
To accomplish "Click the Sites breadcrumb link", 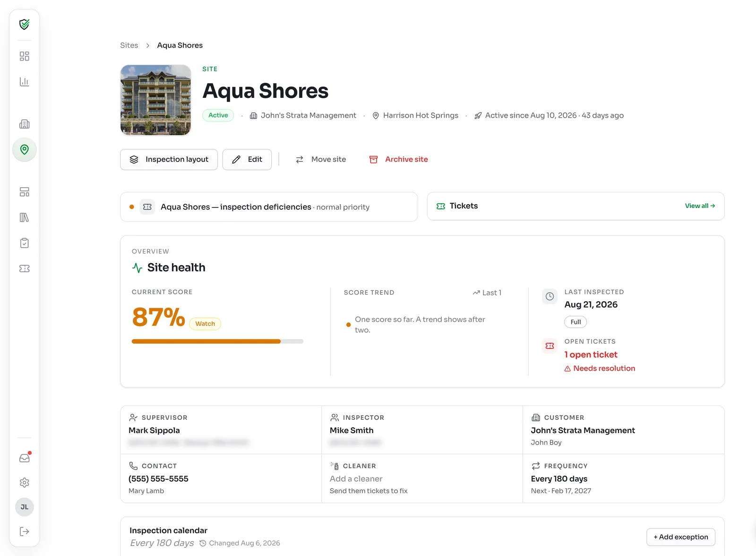I will pos(129,45).
